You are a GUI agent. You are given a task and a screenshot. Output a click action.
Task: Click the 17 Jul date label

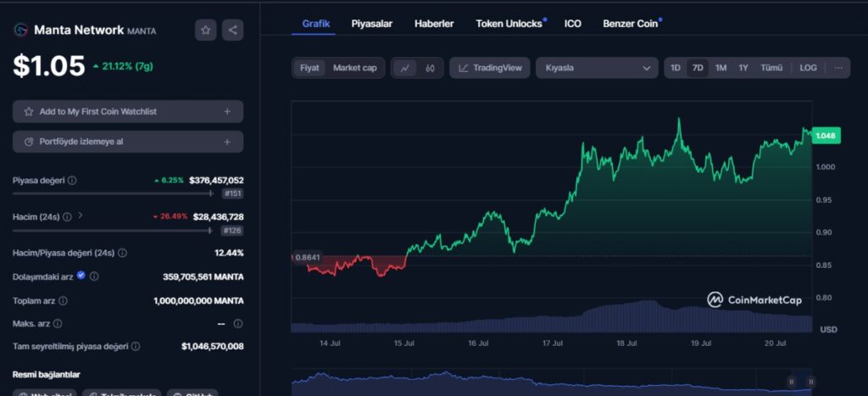pyautogui.click(x=553, y=344)
